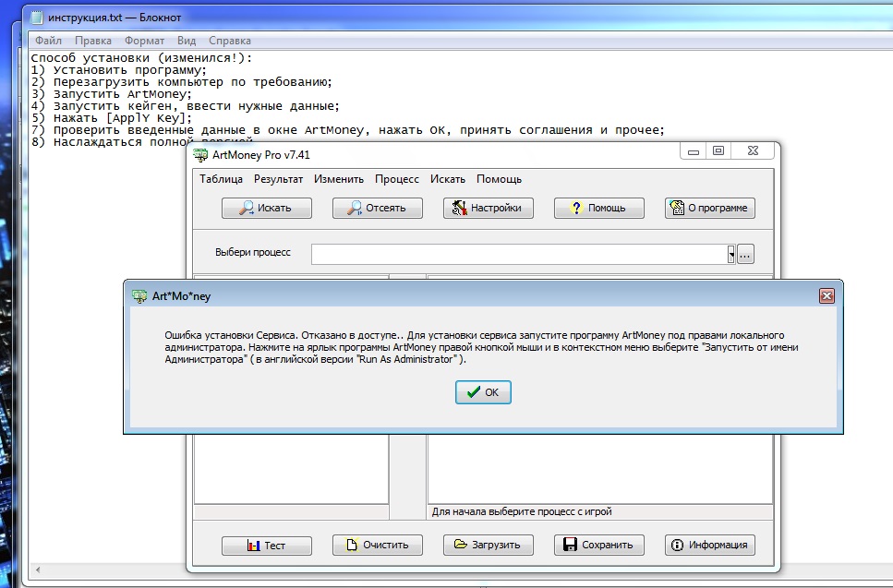Click the Информация button
Image resolution: width=893 pixels, height=588 pixels.
(x=709, y=546)
